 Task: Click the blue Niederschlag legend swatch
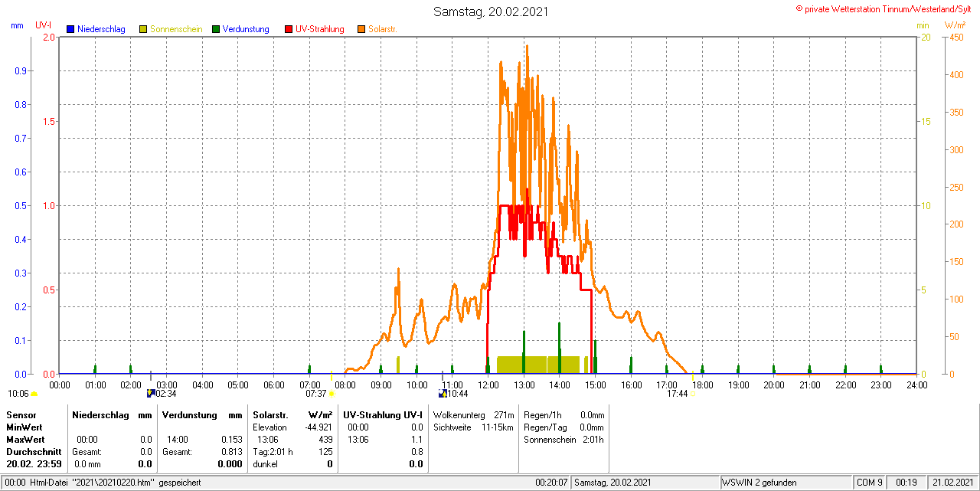70,29
